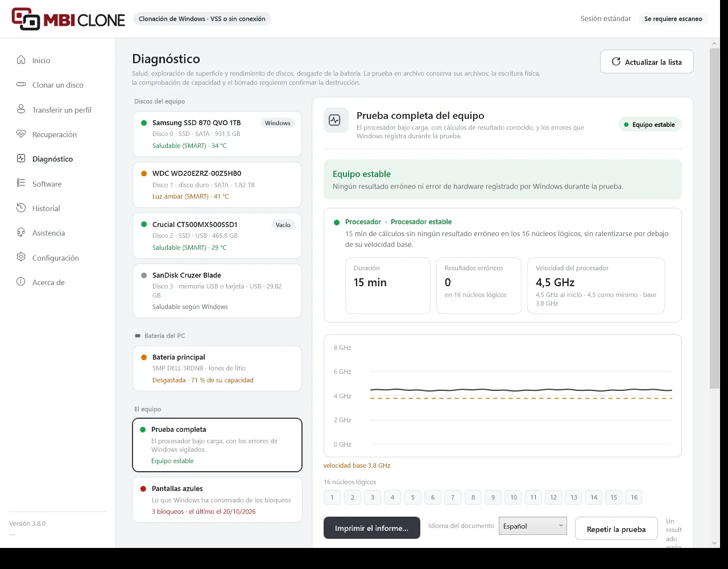Click logical core 10 box
The image size is (728, 569).
tap(514, 497)
